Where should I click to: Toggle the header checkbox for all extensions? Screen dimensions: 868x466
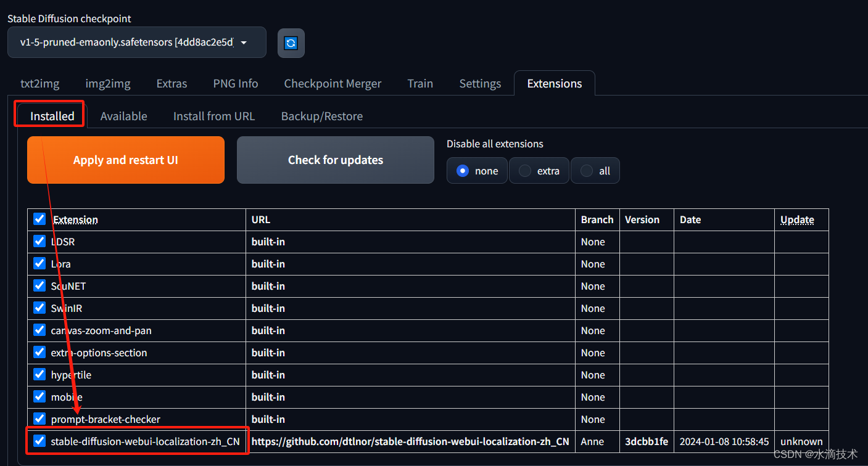(39, 219)
